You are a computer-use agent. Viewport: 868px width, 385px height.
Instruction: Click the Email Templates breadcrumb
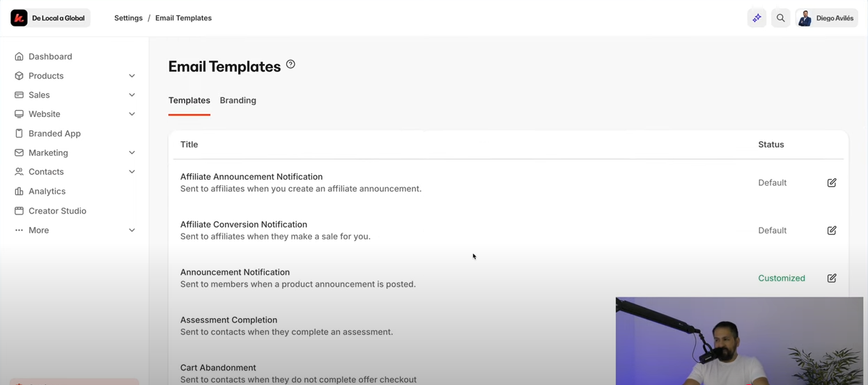pos(183,18)
